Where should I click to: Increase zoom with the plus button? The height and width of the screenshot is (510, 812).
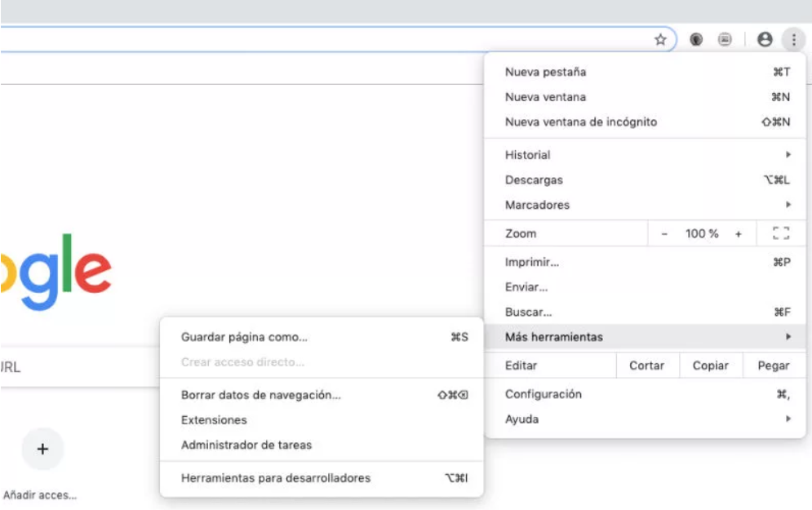(x=739, y=233)
